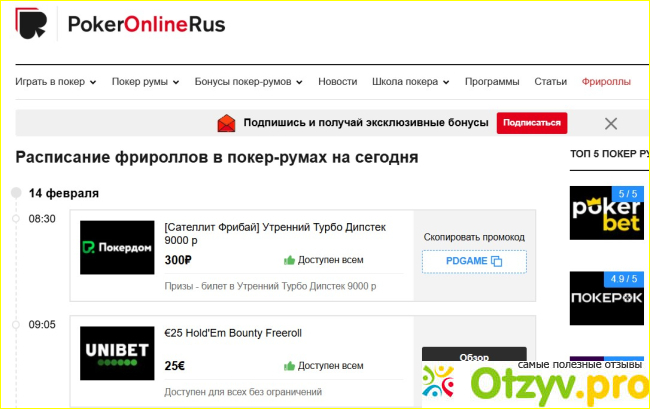
Task: Open the Статьи menu item
Action: [550, 82]
